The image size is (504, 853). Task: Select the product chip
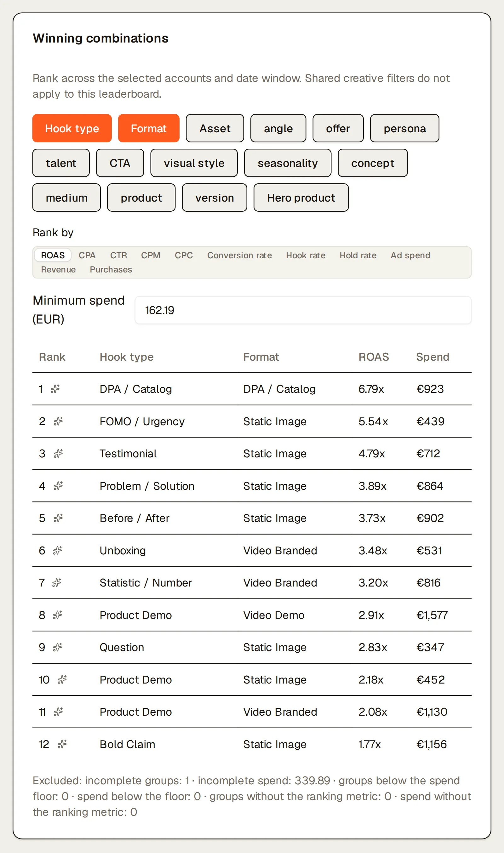coord(141,198)
